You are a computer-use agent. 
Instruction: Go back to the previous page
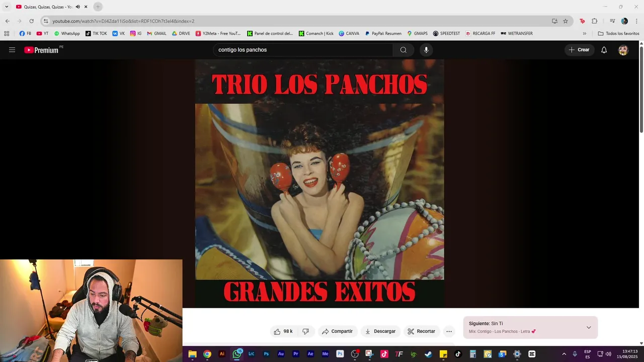[7, 21]
